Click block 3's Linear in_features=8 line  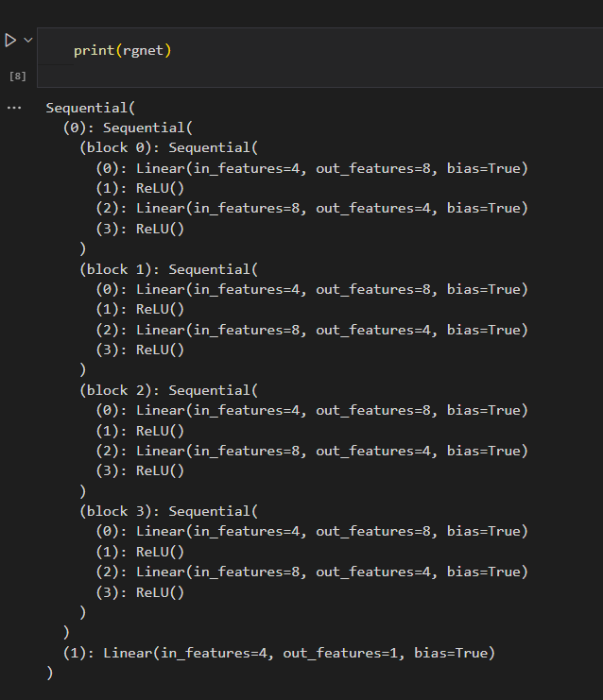(x=312, y=572)
